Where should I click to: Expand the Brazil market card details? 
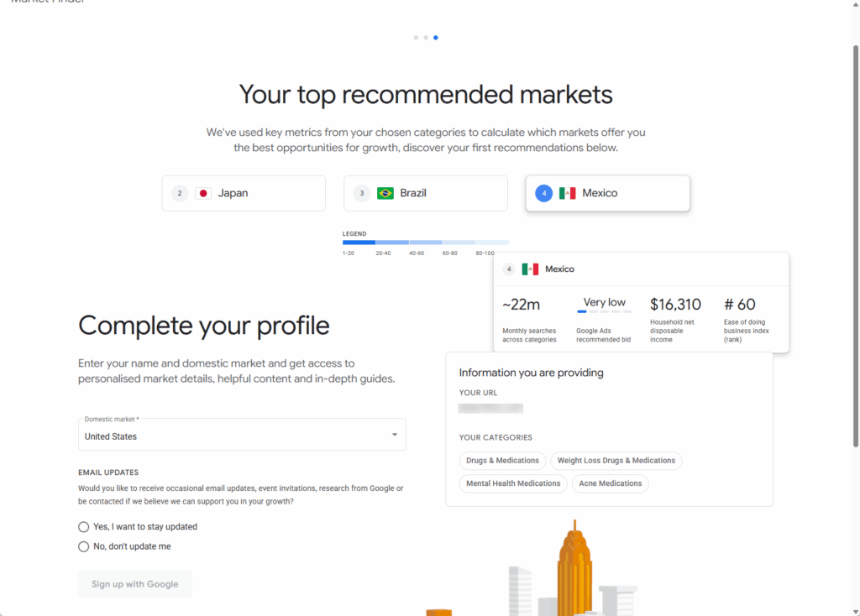425,192
